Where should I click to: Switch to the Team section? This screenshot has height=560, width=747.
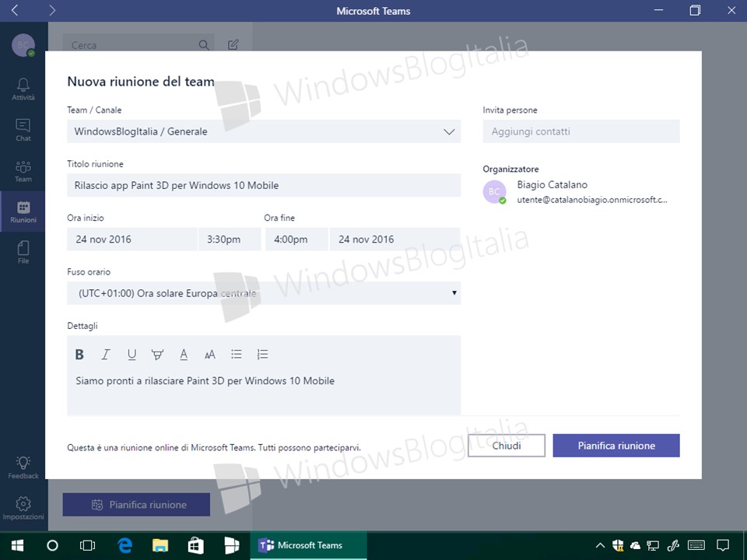click(23, 171)
